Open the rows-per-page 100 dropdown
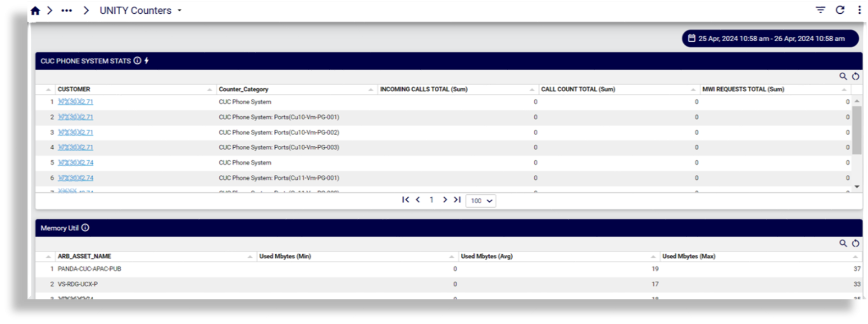This screenshot has height=324, width=868. point(481,201)
